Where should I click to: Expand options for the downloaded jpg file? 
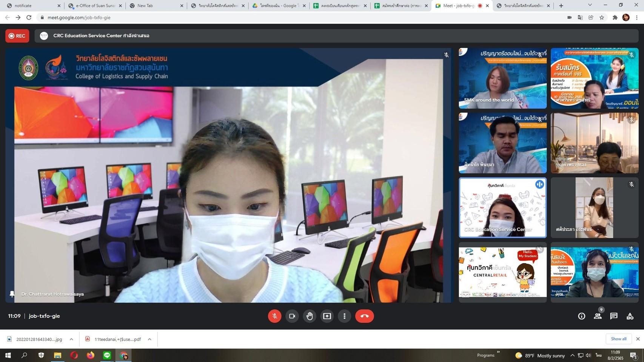point(71,339)
